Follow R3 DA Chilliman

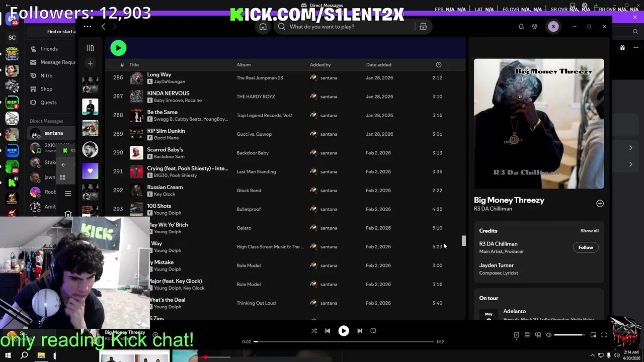tap(586, 247)
